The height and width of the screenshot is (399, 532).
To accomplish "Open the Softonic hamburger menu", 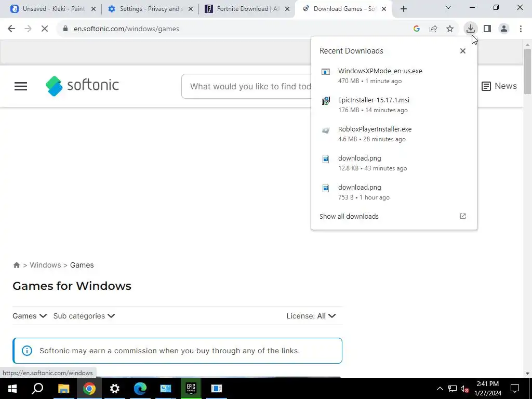I will point(21,86).
